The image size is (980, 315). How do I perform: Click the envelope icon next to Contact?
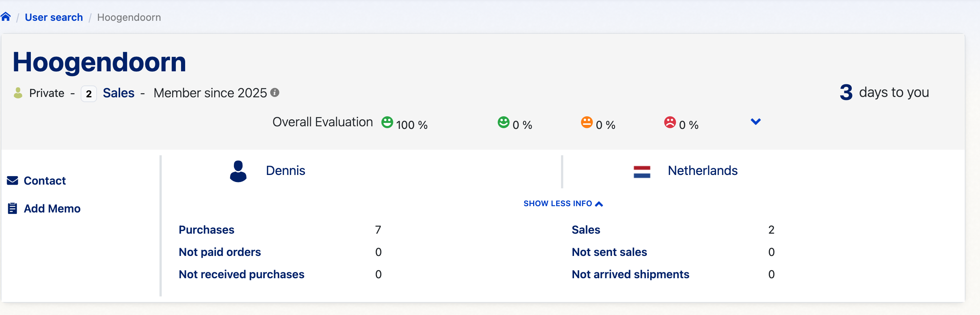coord(13,181)
